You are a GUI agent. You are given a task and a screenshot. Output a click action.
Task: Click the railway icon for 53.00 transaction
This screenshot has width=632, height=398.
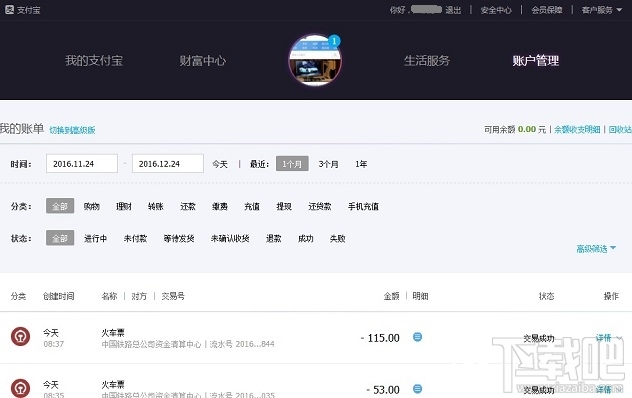coord(20,388)
